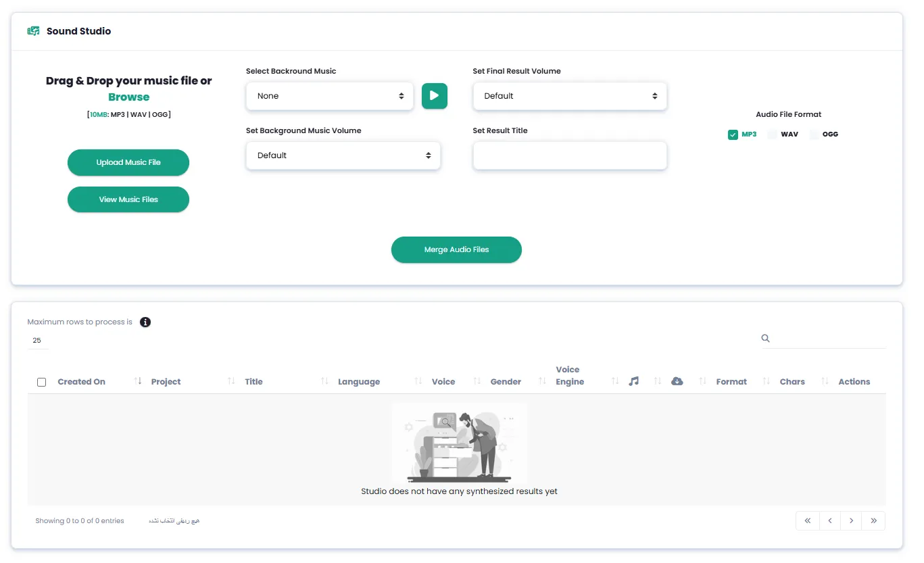Open the maximum rows info icon

pyautogui.click(x=145, y=322)
